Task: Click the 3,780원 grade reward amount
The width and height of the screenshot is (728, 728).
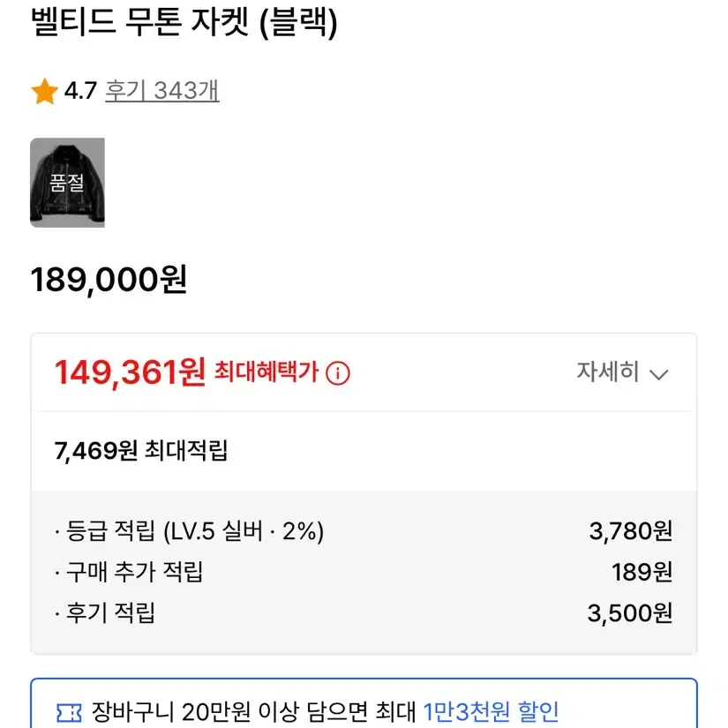Action: point(631,531)
